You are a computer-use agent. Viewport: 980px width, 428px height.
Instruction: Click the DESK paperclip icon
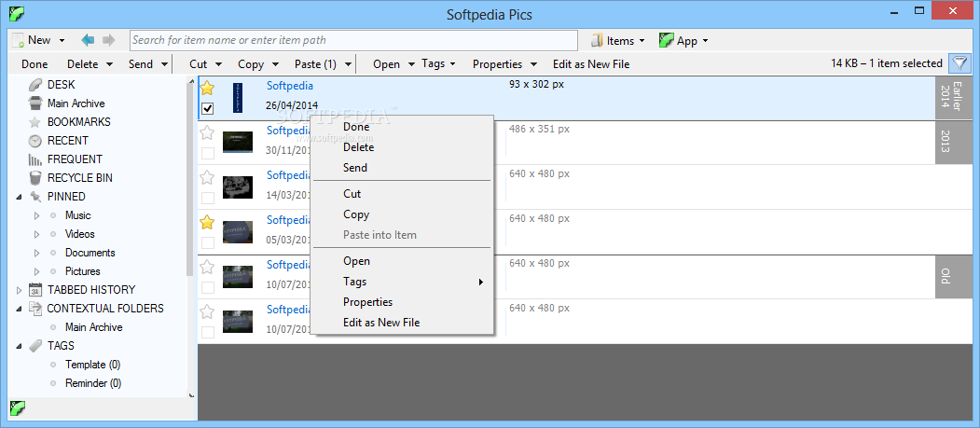click(35, 84)
